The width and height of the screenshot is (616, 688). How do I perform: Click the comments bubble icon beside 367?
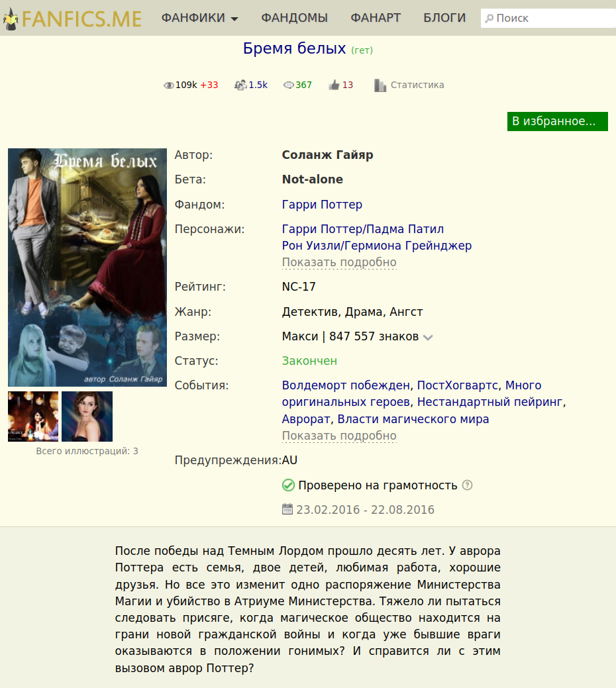288,85
